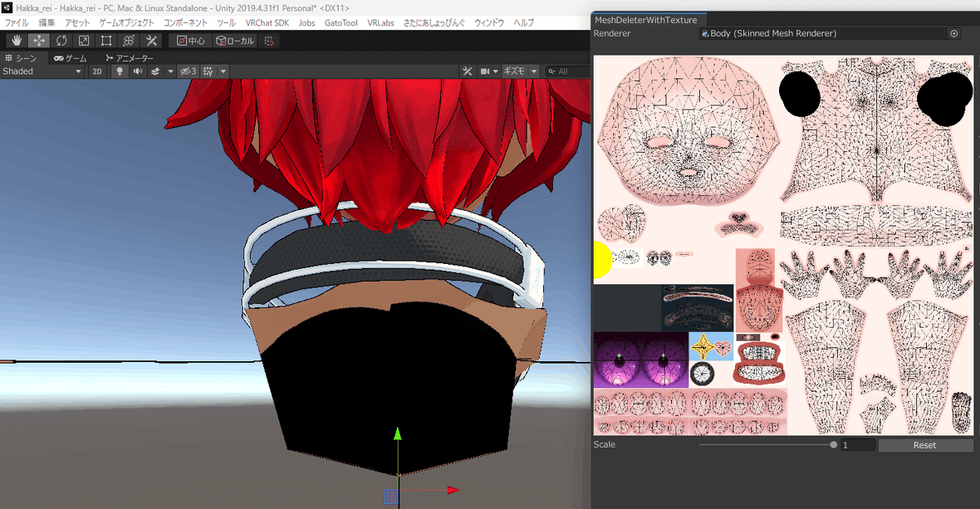The image size is (980, 509).
Task: Open ゲームオブジェクト menu
Action: click(127, 23)
